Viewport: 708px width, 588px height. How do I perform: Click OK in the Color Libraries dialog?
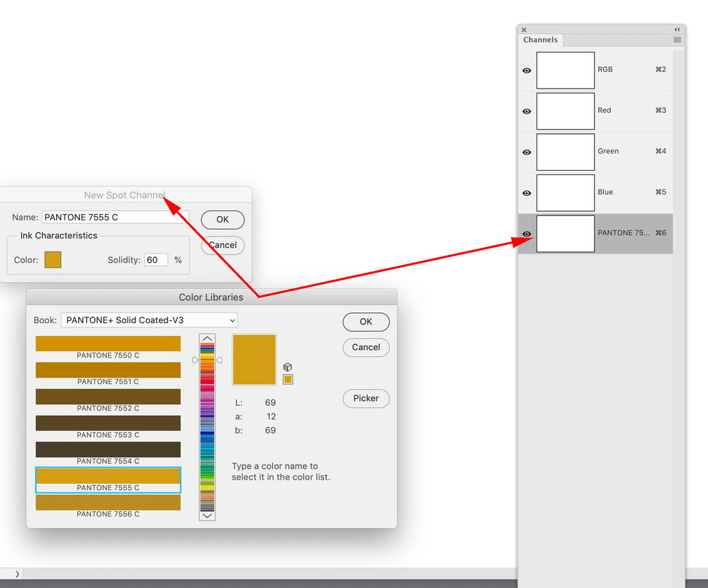point(366,322)
